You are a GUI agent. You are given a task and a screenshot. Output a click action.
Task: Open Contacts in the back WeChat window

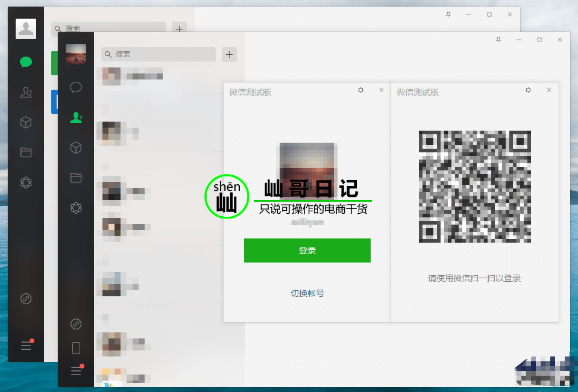click(26, 92)
